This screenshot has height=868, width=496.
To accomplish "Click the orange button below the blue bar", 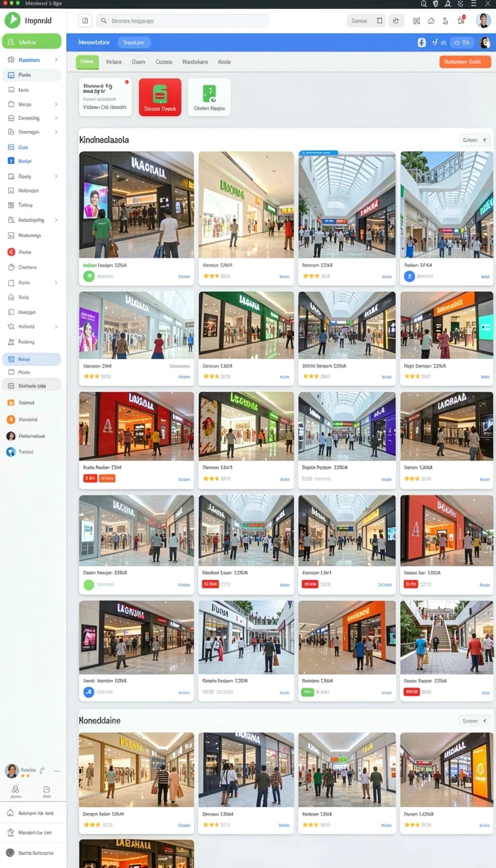I will [x=465, y=62].
